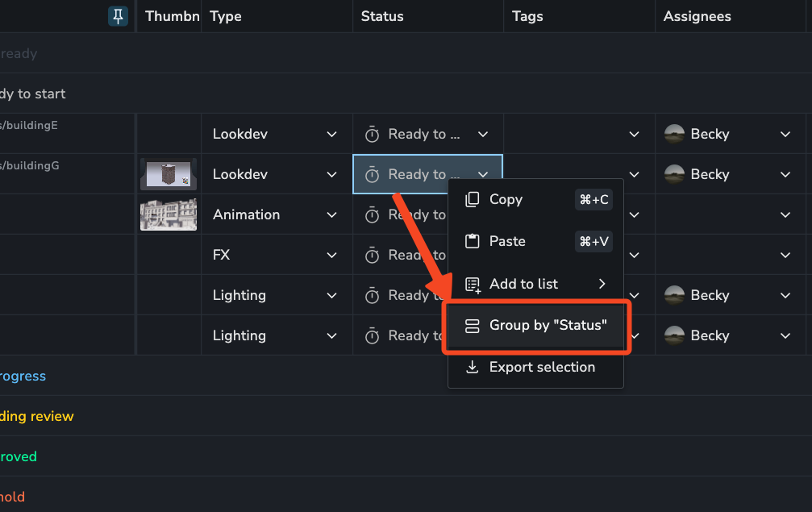Screen dimensions: 812x512
Task: Click Becky's avatar in the first Lookdev row
Action: click(x=674, y=134)
